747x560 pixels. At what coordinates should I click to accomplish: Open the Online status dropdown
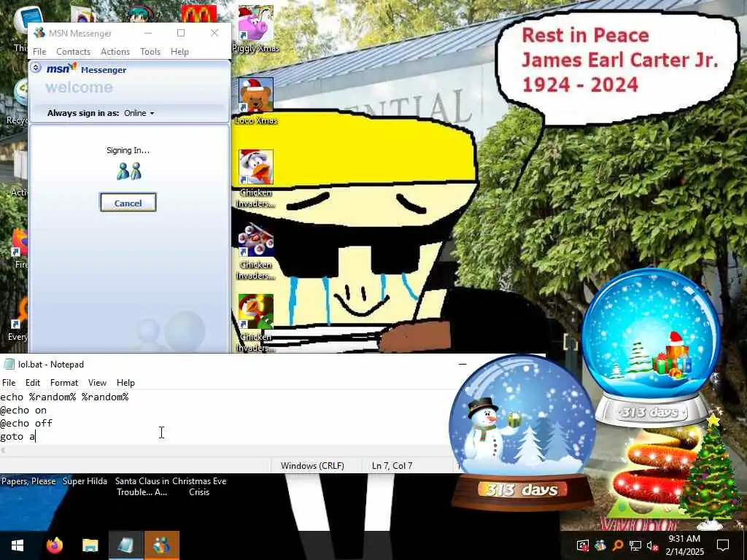(x=139, y=113)
